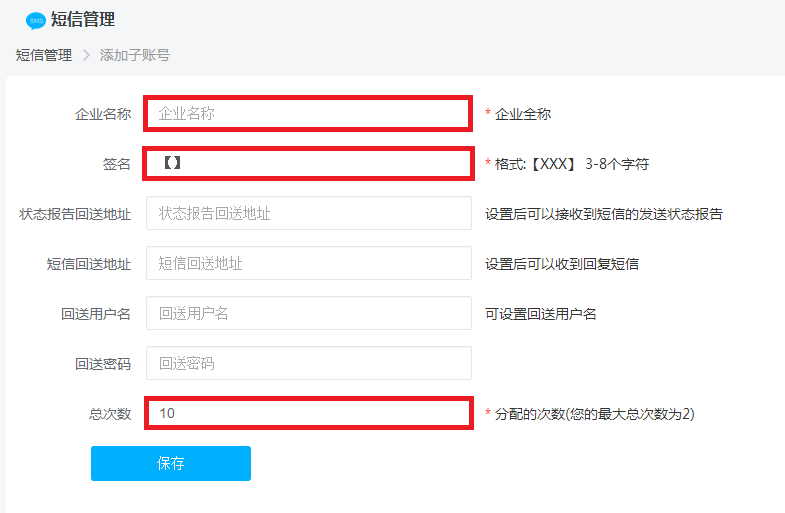Click the blue SMS chat bubble icon

coord(36,21)
